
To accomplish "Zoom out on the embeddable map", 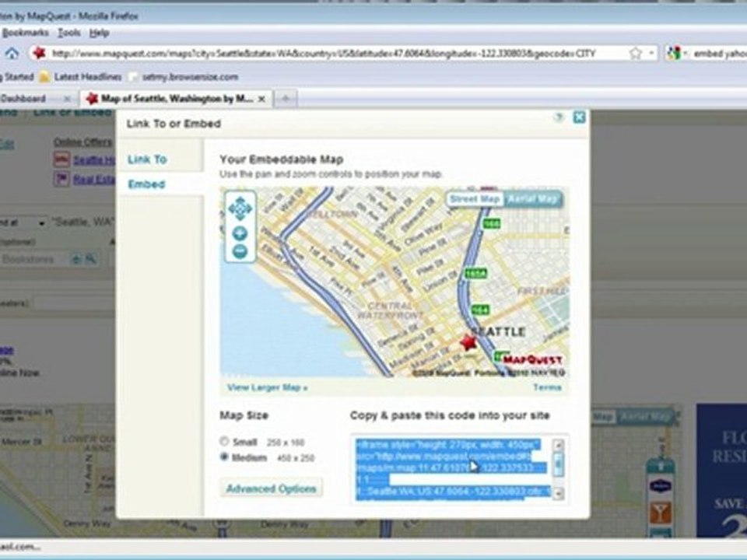I will pyautogui.click(x=240, y=251).
